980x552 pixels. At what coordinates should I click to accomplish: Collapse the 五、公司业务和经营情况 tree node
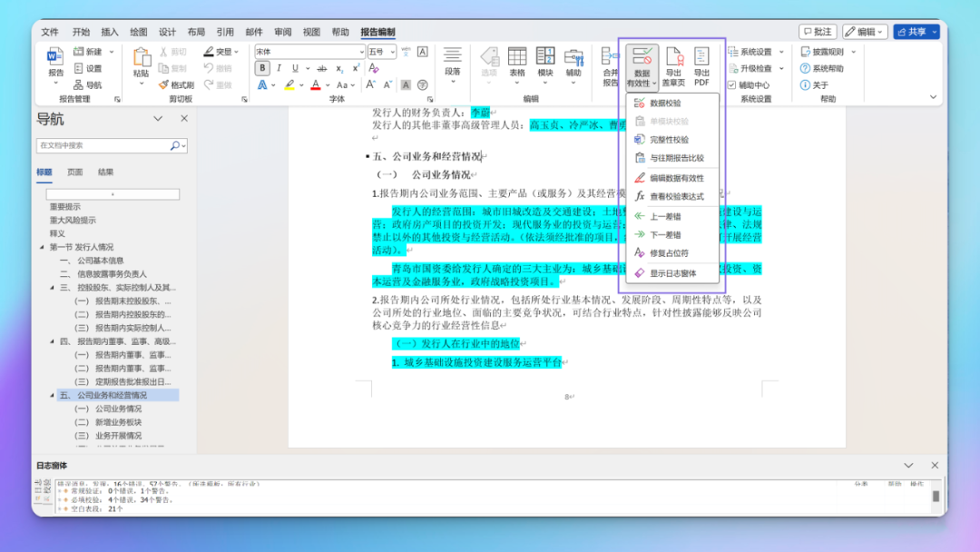52,395
